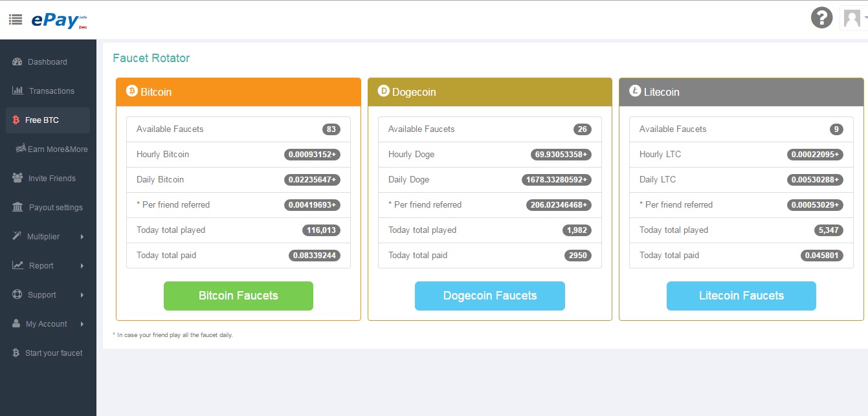868x416 pixels.
Task: Open Invite Friends menu item
Action: 48,179
